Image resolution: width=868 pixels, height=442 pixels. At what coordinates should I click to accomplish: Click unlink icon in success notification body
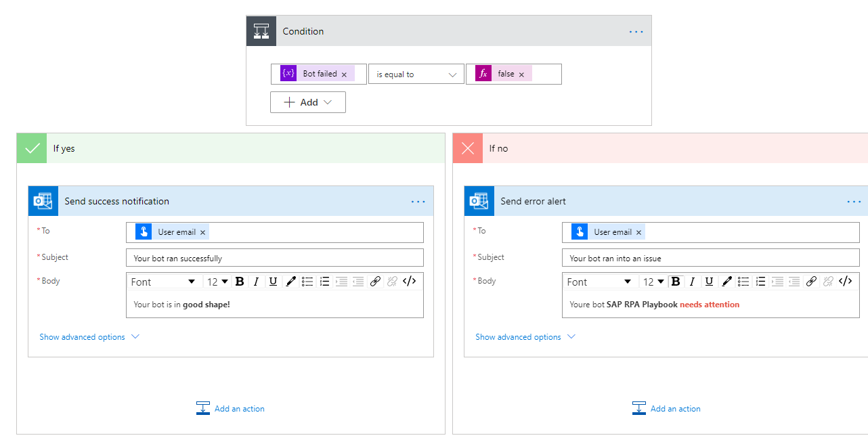coord(392,282)
